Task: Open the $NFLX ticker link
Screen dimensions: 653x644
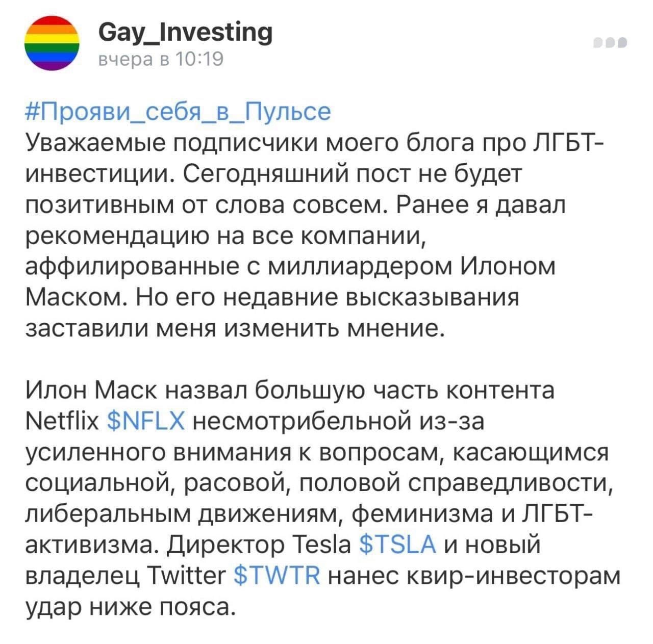Action: [x=146, y=422]
